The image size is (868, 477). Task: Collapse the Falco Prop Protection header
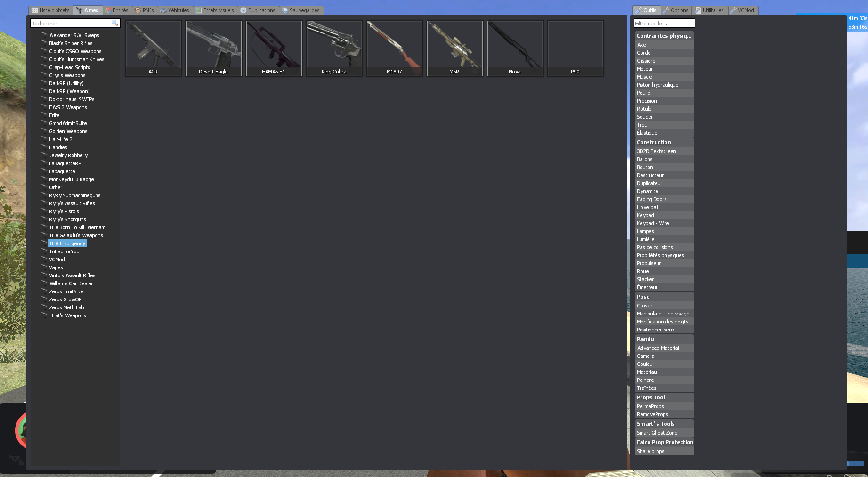click(x=665, y=442)
